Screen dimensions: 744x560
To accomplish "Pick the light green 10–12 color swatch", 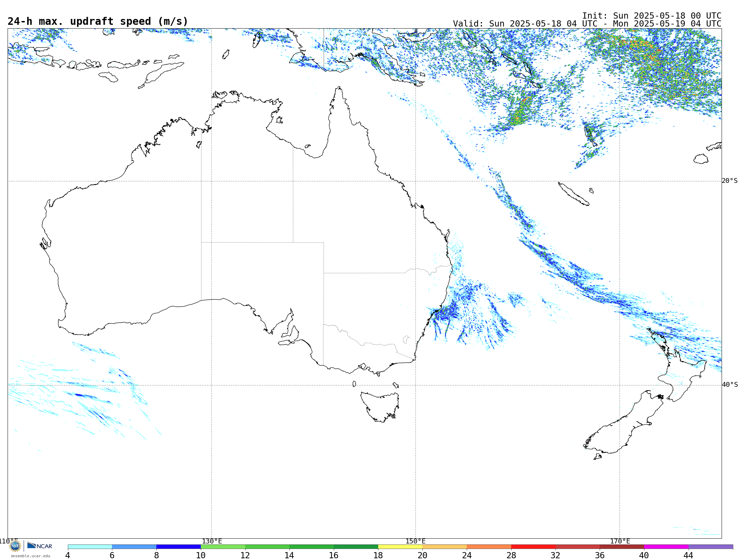I will point(223,547).
